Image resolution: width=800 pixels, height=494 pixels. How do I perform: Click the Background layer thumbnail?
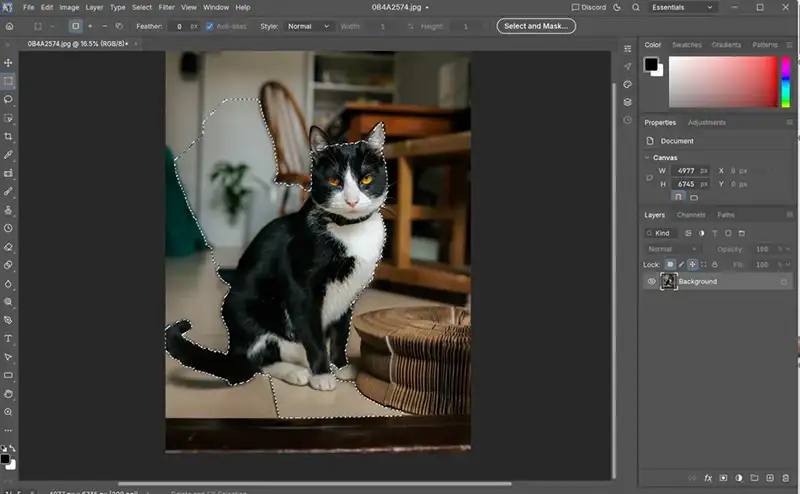click(669, 281)
